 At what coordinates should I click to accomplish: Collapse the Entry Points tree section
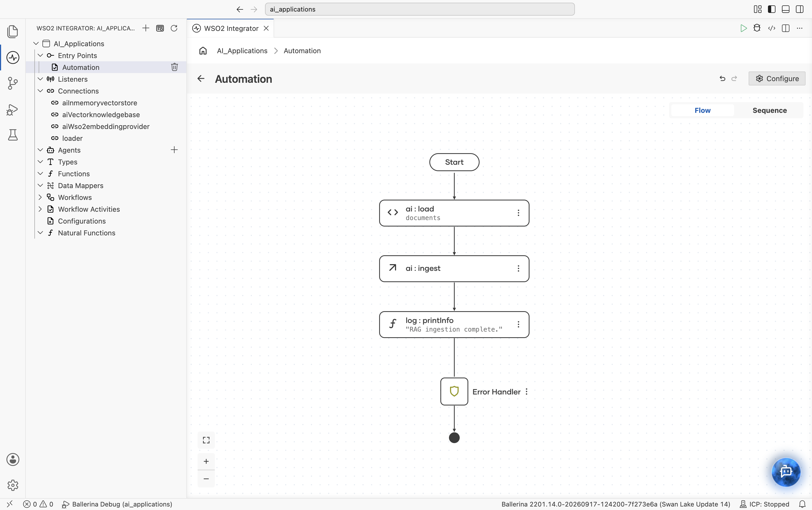point(40,55)
